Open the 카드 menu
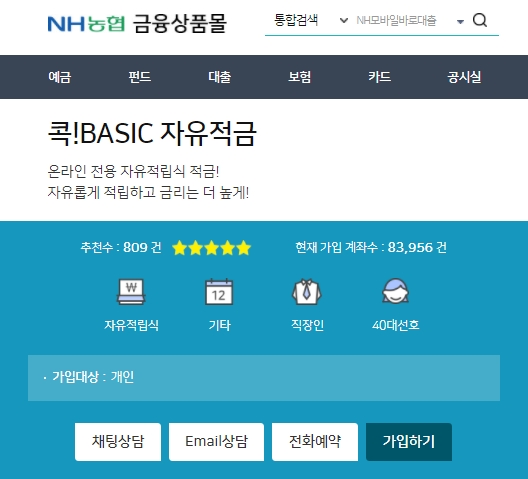528x479 pixels. point(380,77)
